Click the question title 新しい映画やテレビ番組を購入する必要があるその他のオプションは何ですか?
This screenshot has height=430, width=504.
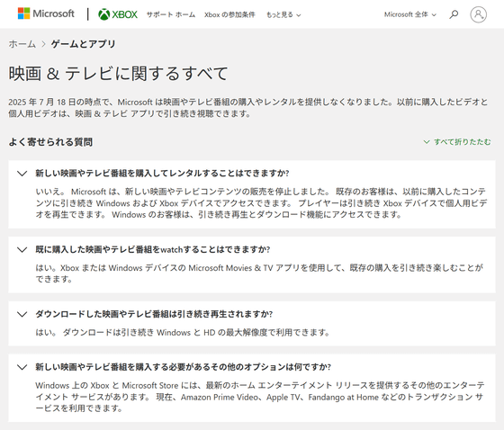tap(184, 367)
